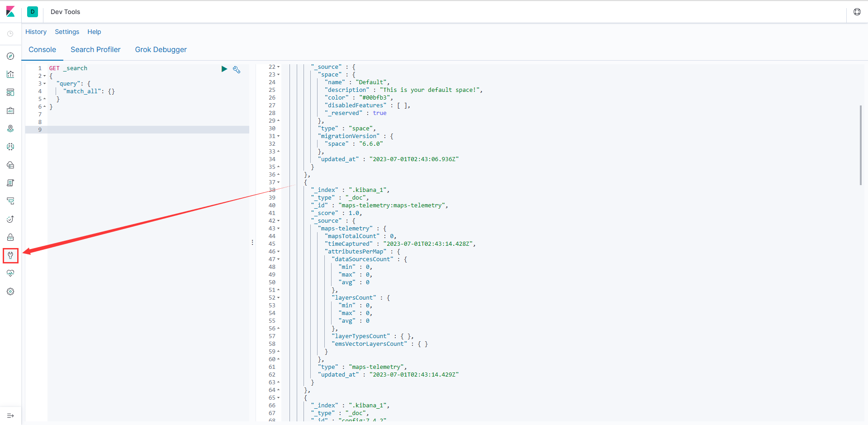This screenshot has width=868, height=425.
Task: Switch to the Grok Debugger tab
Action: point(161,50)
